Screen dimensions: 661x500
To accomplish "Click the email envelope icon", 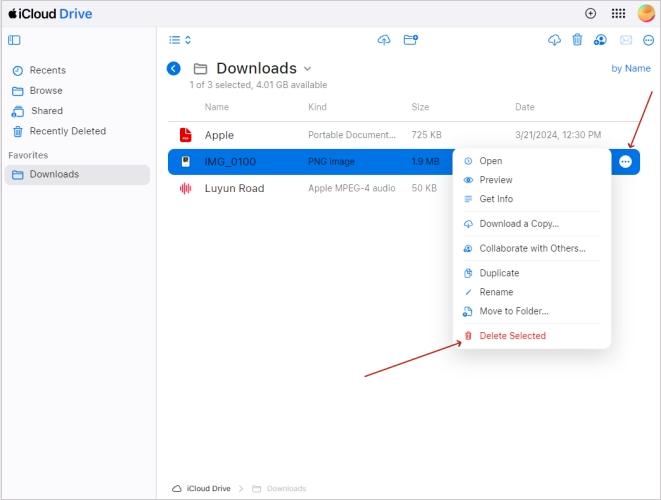I will 626,40.
